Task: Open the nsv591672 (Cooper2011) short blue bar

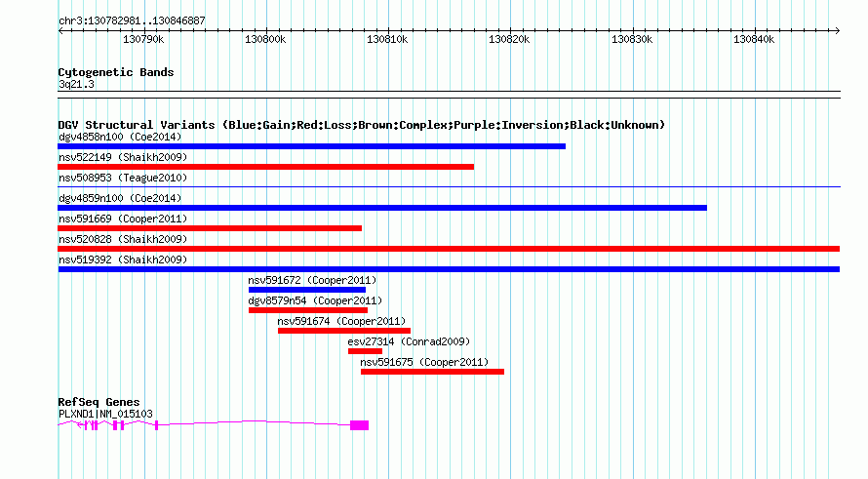Action: 307,290
